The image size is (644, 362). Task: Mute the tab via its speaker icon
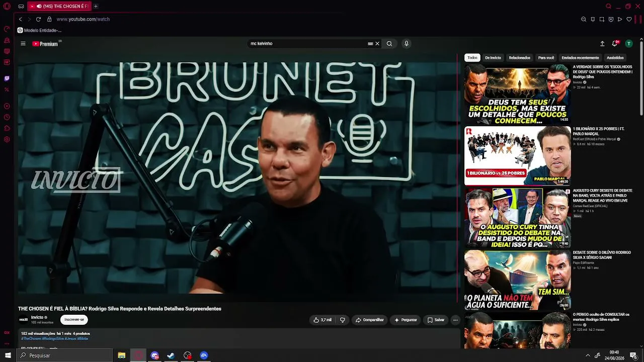tap(39, 7)
